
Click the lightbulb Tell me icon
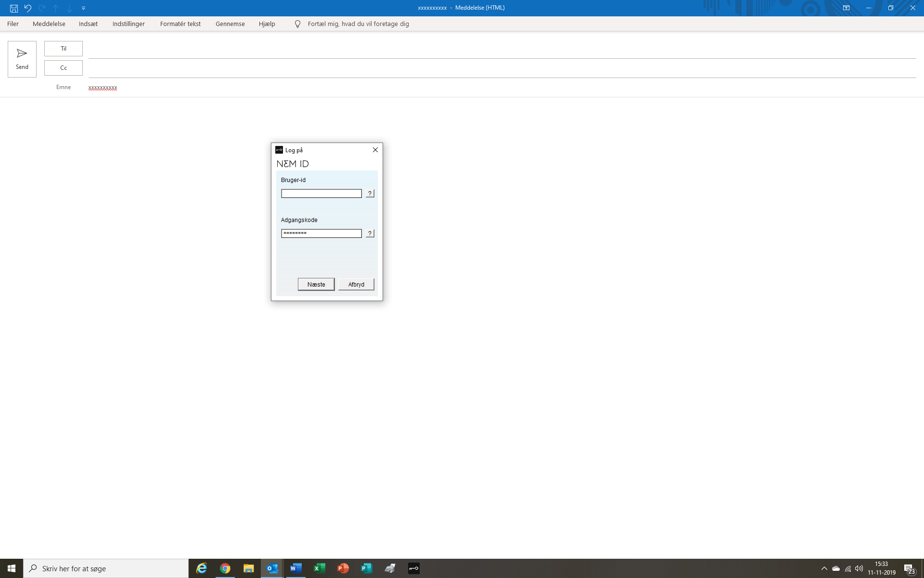(x=297, y=24)
